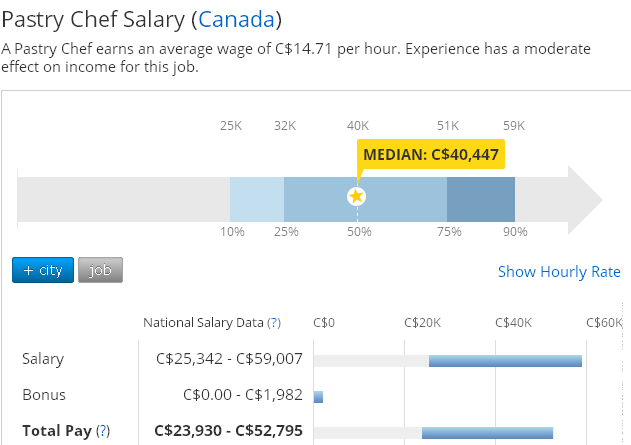Click the blue Total Pay range bar
This screenshot has width=631, height=445.
487,432
